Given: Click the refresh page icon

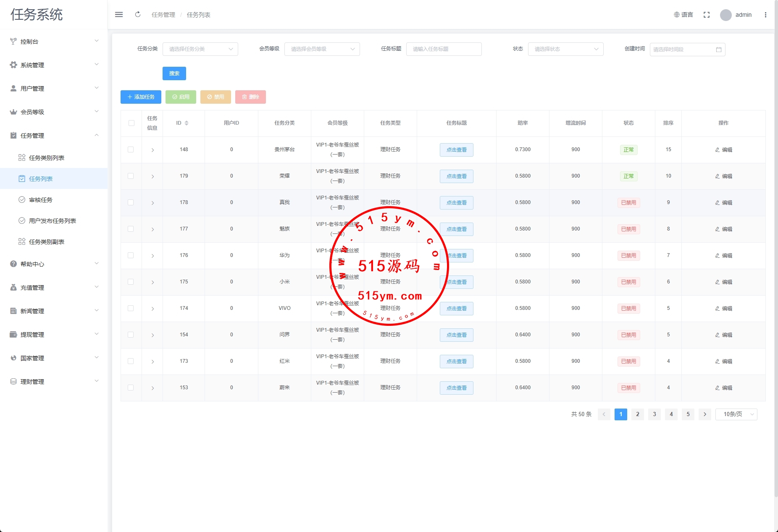Looking at the screenshot, I should coord(138,15).
